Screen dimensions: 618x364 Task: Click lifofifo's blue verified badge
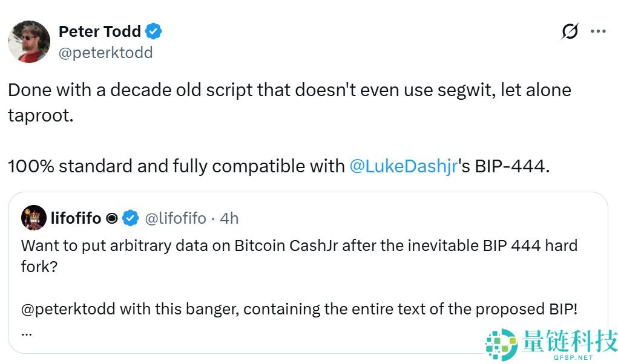[x=130, y=218]
